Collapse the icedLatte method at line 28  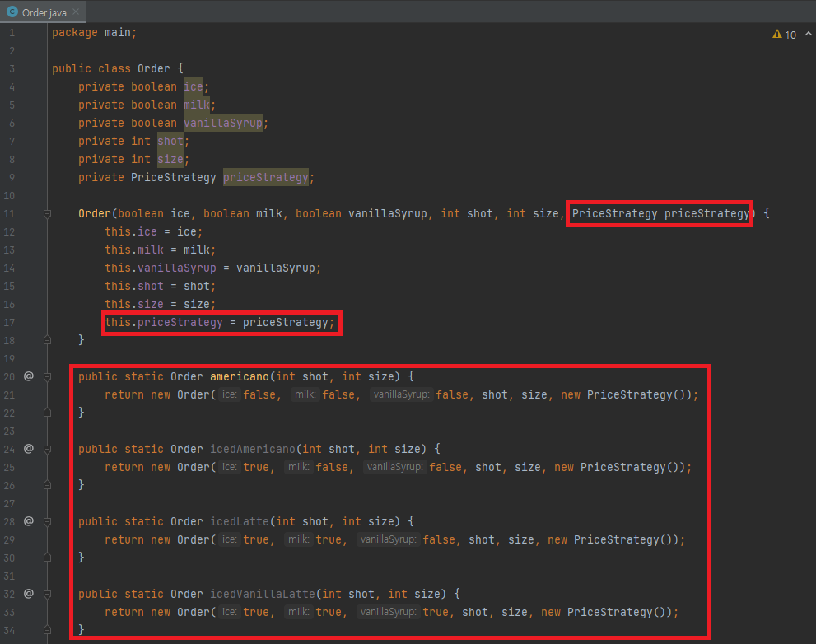[48, 521]
